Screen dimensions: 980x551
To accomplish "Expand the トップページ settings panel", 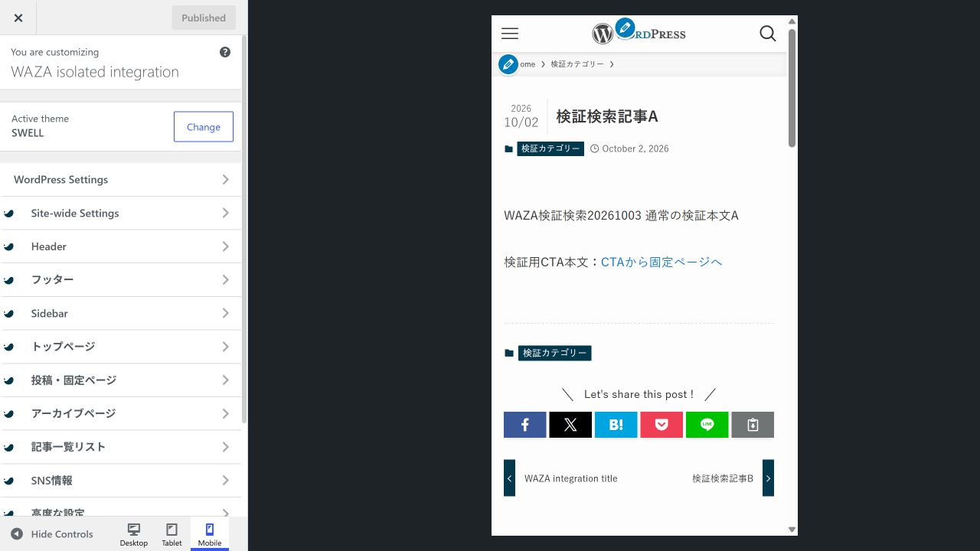I will click(121, 347).
